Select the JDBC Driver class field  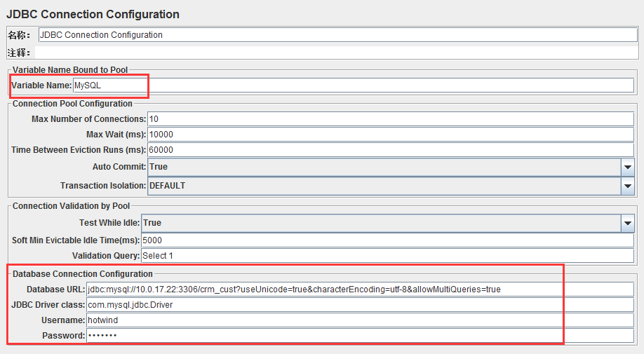(x=360, y=305)
